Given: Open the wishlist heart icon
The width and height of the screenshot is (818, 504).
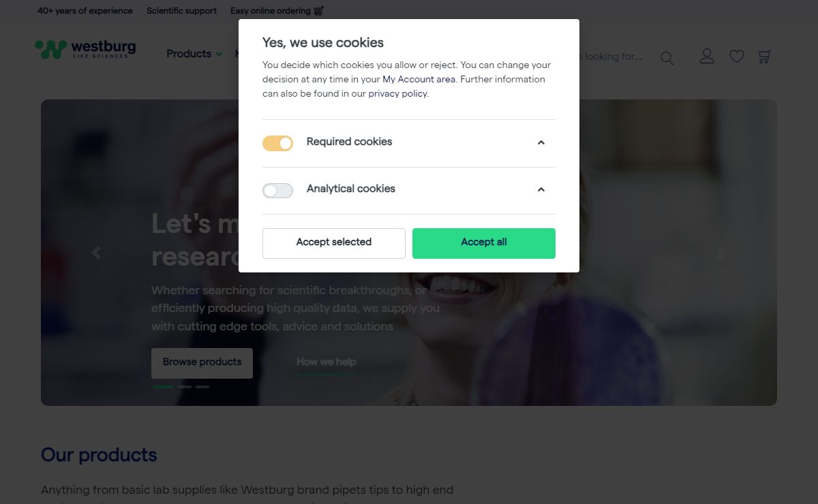Looking at the screenshot, I should coord(737,57).
